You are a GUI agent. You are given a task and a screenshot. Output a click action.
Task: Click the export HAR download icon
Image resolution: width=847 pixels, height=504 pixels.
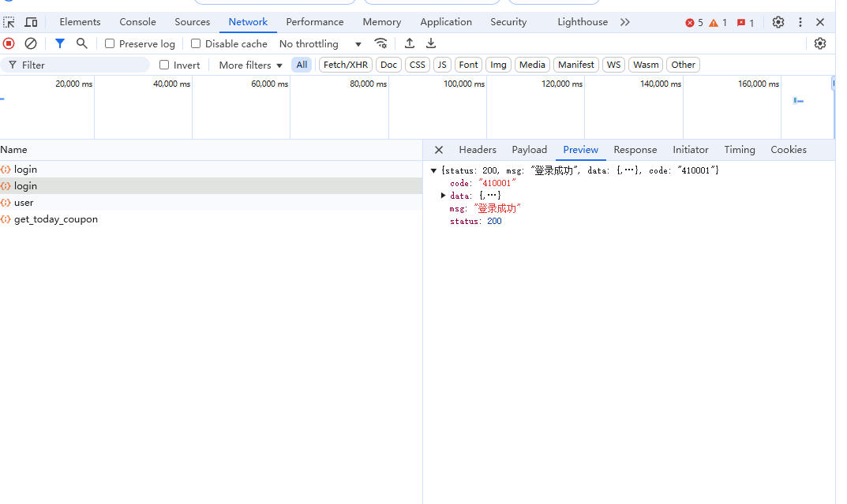[x=431, y=44]
